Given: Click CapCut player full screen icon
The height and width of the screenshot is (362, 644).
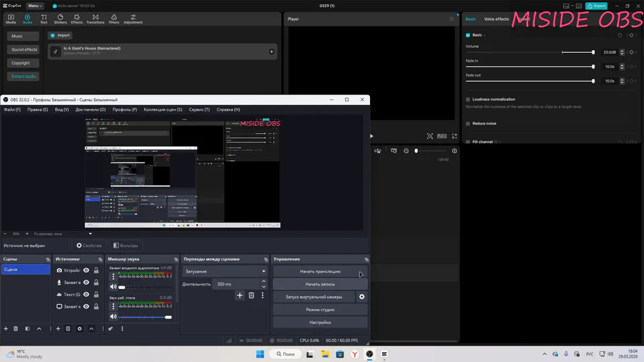Looking at the screenshot, I should coord(454,136).
